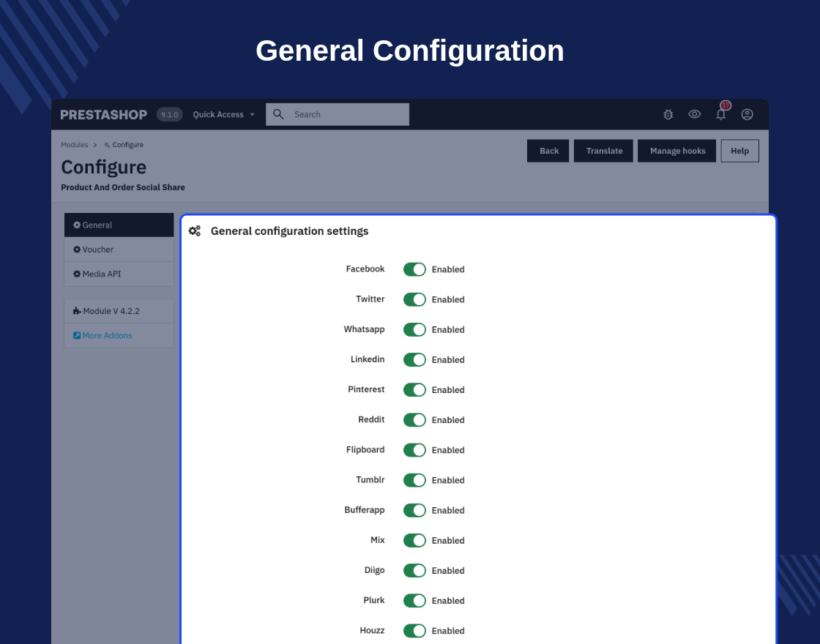Turn off the Diigo switch

[414, 571]
